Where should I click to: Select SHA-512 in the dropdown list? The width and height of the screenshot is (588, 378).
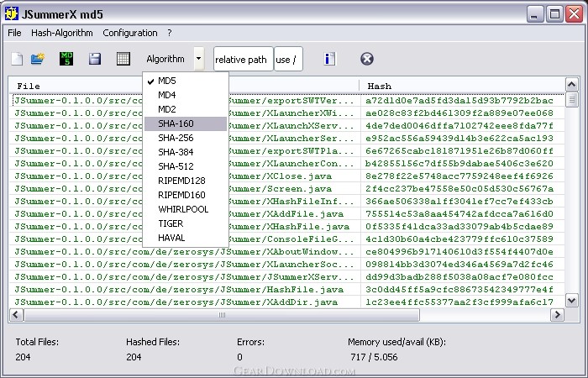click(x=186, y=166)
